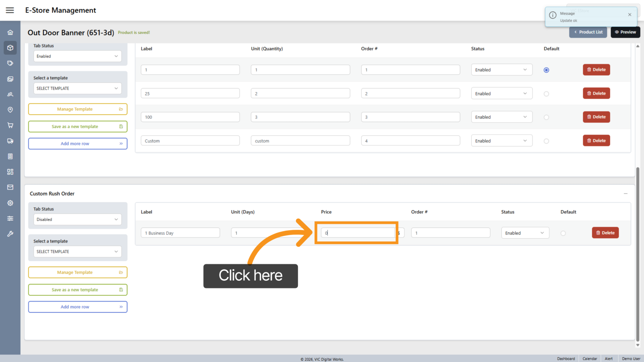Open the shopping cart sidebar icon
This screenshot has width=644, height=362.
pyautogui.click(x=10, y=125)
